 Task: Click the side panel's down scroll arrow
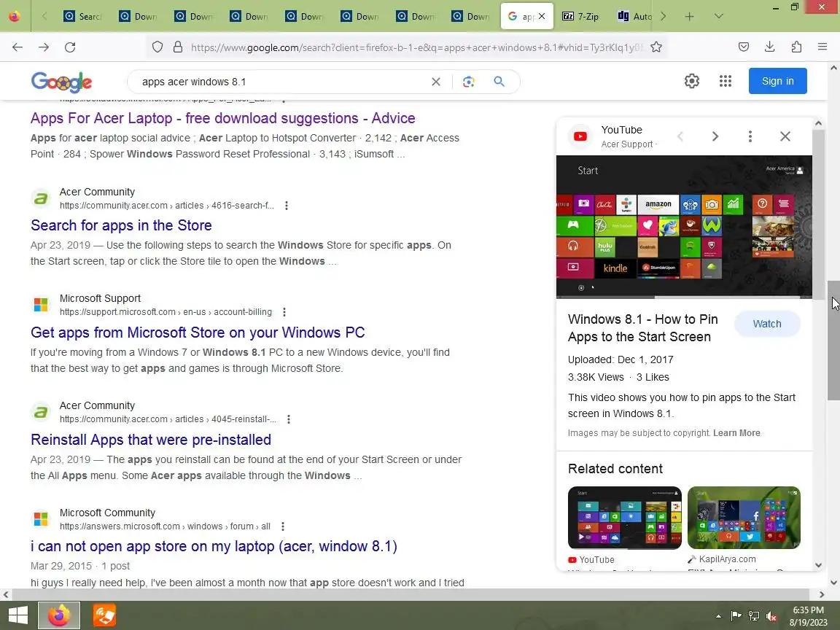coord(819,565)
